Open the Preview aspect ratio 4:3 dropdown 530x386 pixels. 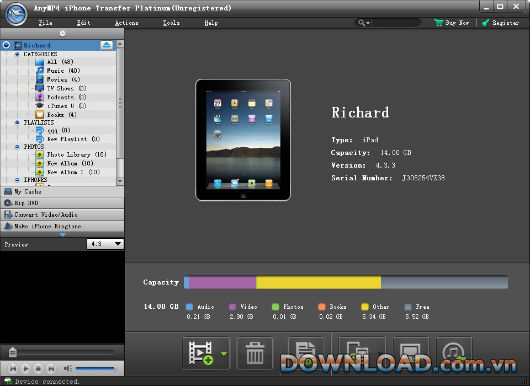click(x=105, y=244)
